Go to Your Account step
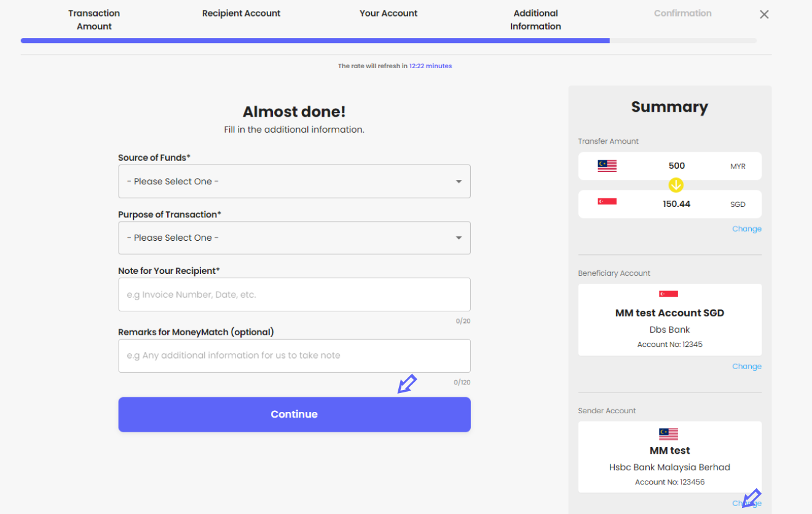The image size is (812, 514). click(388, 13)
